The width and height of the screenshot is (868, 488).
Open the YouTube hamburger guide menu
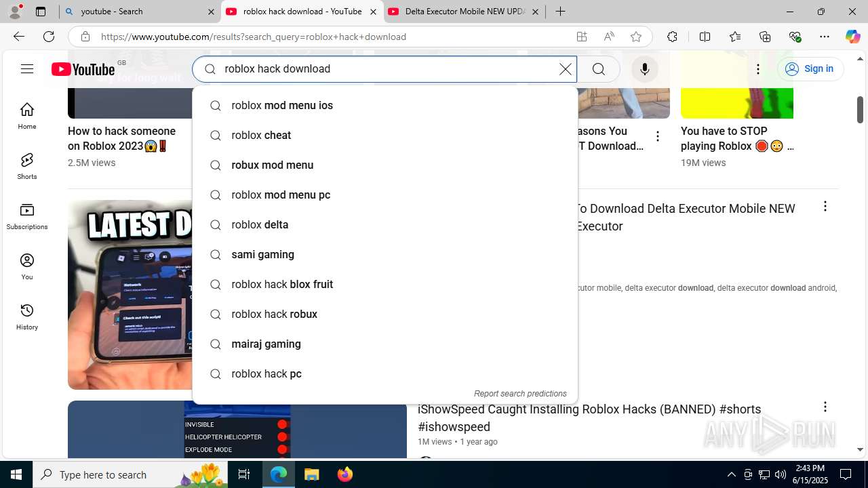click(x=26, y=68)
